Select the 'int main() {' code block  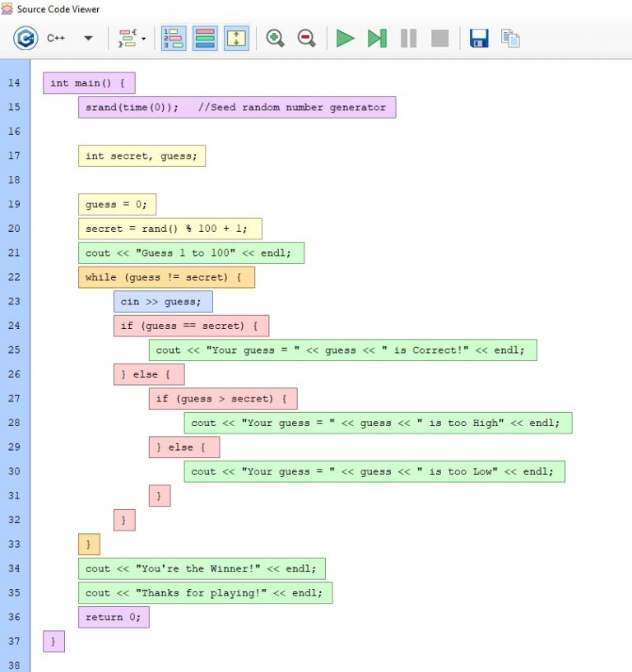(x=89, y=83)
